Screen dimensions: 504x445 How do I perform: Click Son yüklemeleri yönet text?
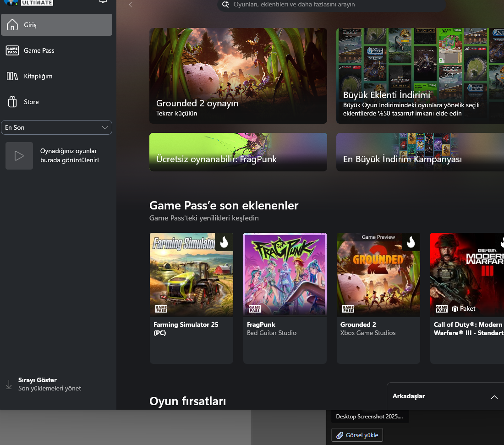coord(49,389)
